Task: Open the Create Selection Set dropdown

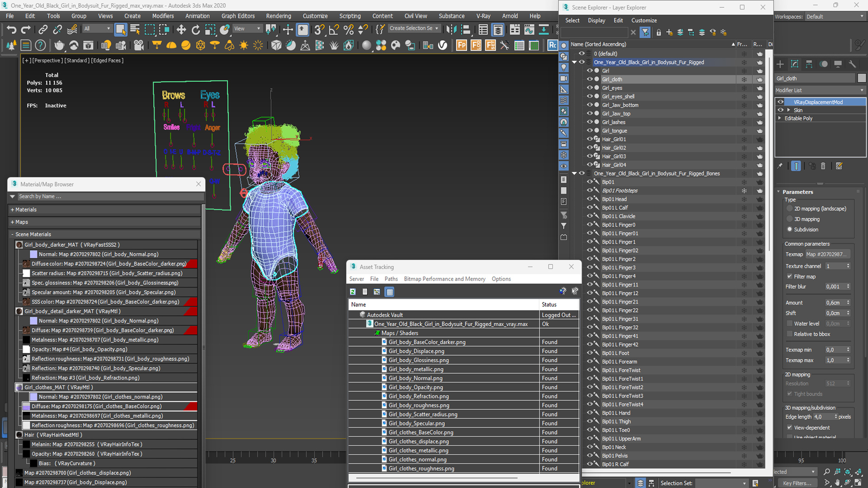Action: coord(414,28)
